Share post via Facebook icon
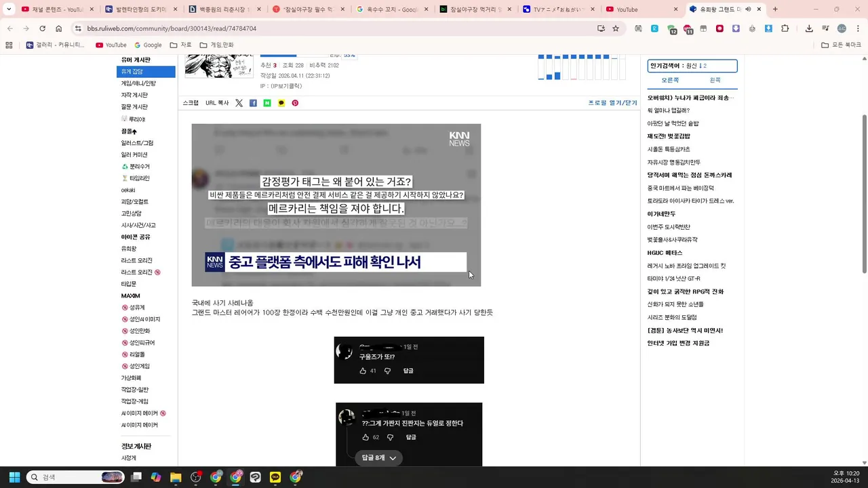 253,103
